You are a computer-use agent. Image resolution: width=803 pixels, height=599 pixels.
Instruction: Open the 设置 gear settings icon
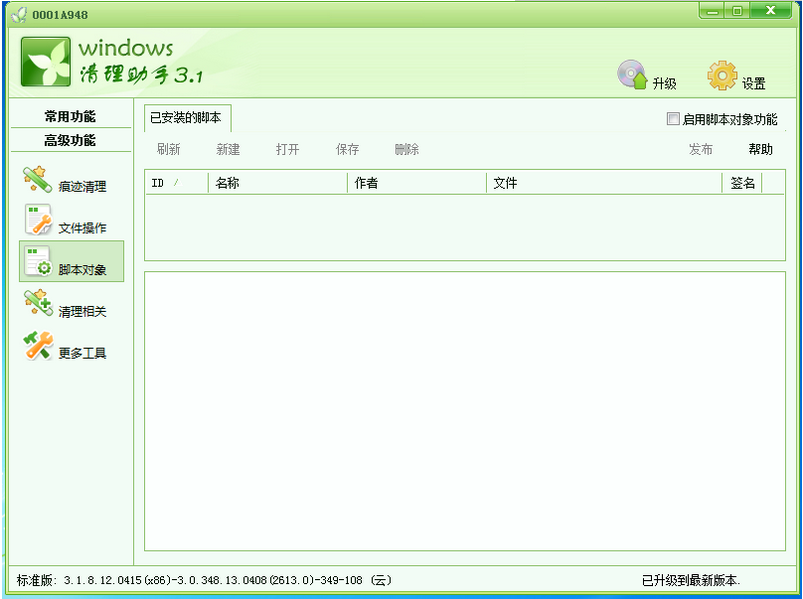[722, 76]
